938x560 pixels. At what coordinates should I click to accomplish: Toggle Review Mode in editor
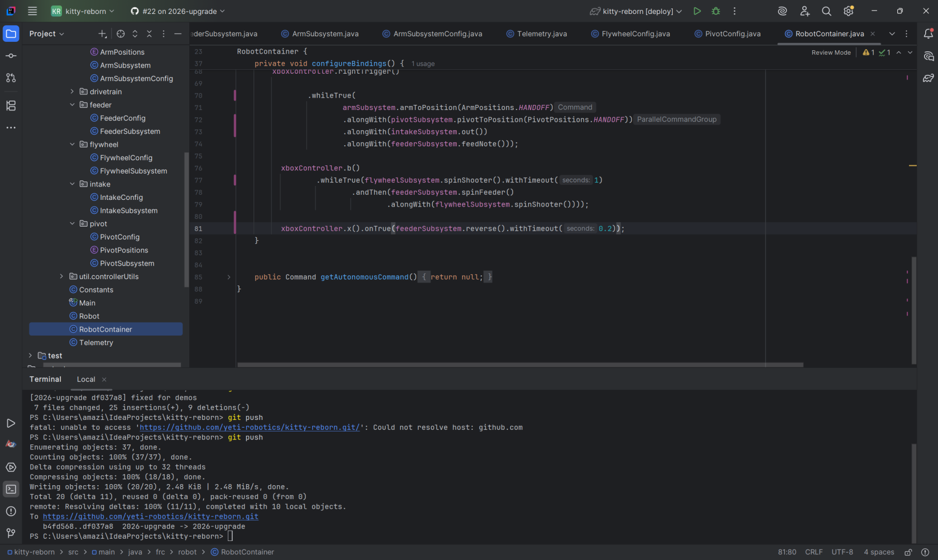click(x=831, y=52)
